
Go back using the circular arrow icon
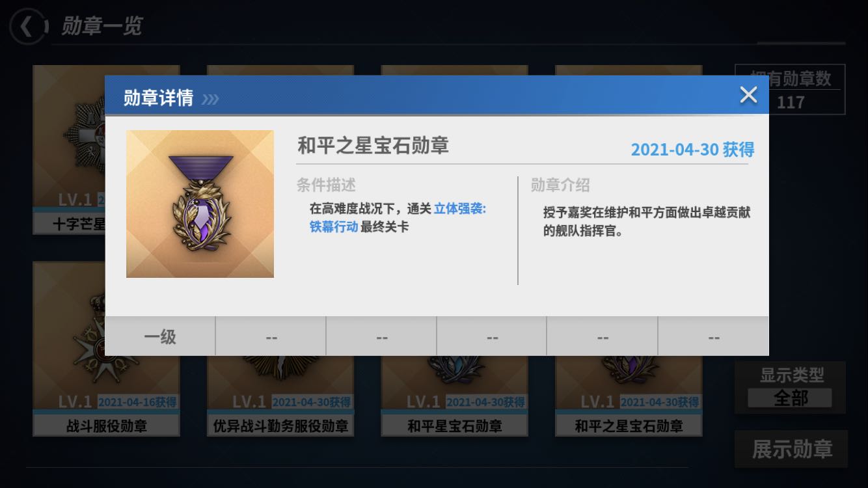(x=27, y=27)
